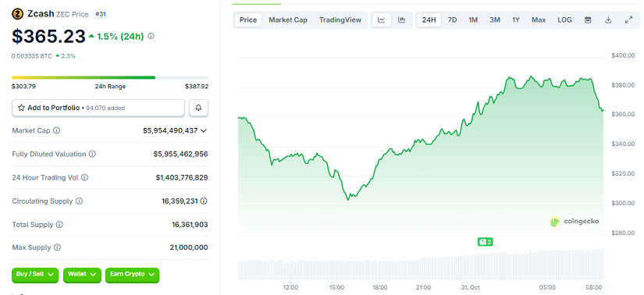Viewport: 644px width, 295px height.
Task: Click the 21,000,000 max supply value
Action: pos(189,247)
